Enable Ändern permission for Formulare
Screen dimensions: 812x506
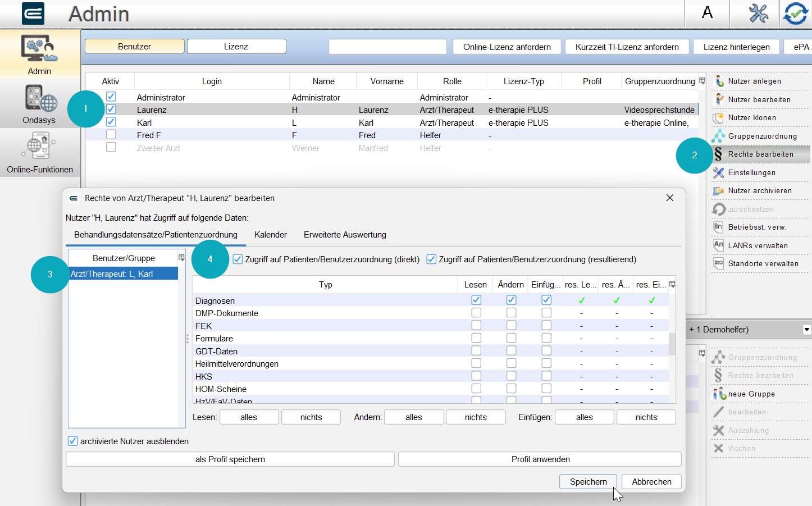pos(511,338)
